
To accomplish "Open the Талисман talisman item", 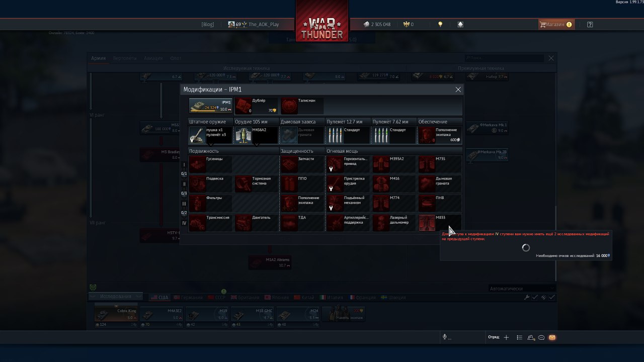I will tap(302, 106).
